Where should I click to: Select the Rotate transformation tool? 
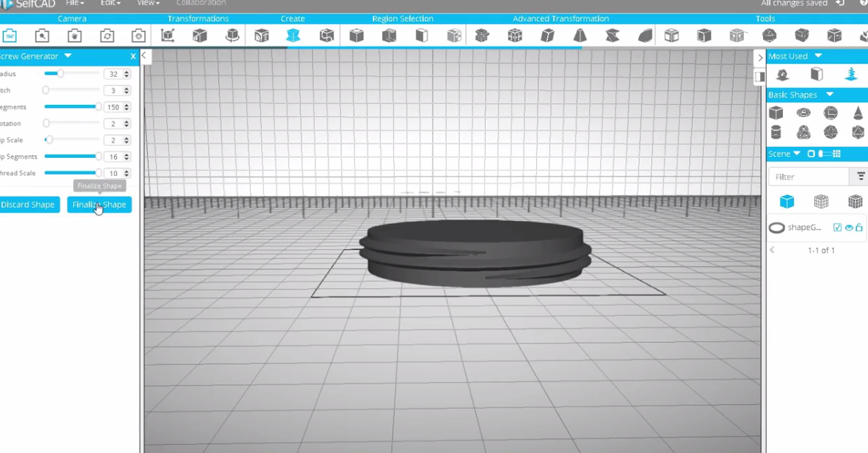(x=232, y=36)
